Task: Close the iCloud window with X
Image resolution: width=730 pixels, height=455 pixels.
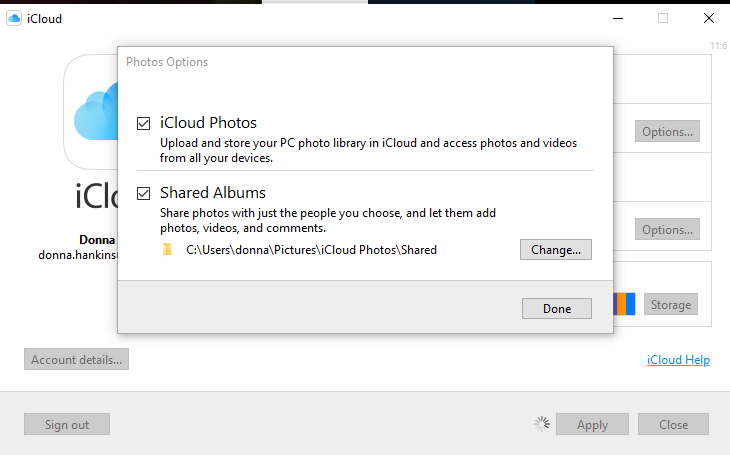Action: pos(709,19)
